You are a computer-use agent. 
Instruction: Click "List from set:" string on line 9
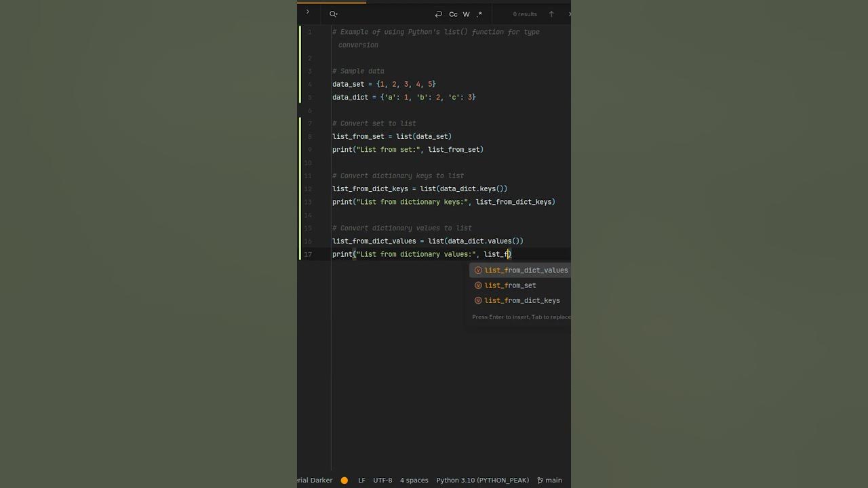point(388,149)
